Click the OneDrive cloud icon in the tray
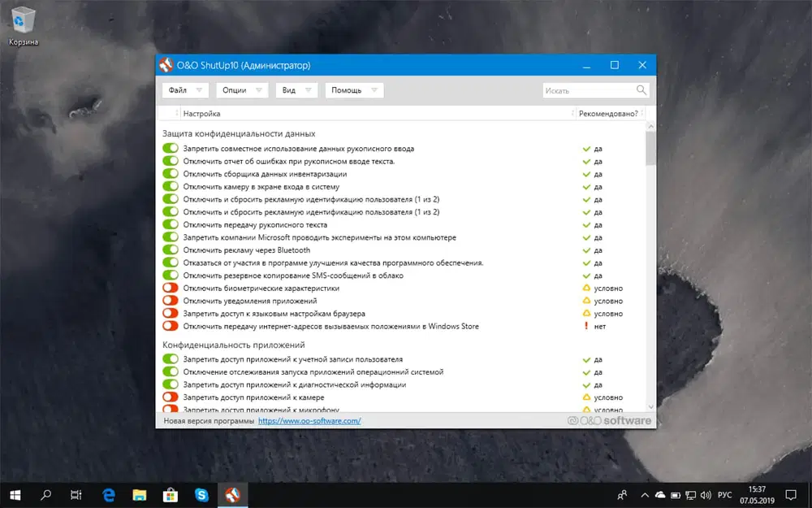812x508 pixels. pyautogui.click(x=660, y=494)
